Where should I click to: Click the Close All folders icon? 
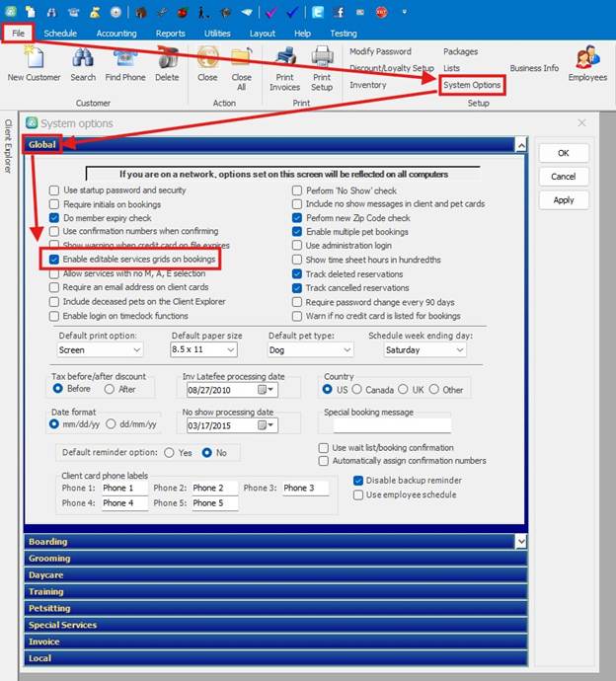coord(241,59)
